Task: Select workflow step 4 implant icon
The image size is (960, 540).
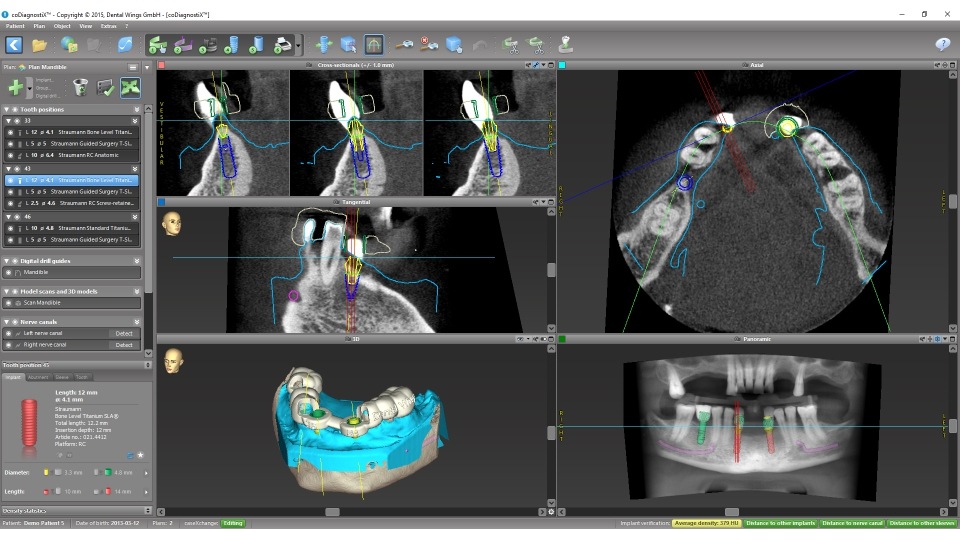Action: pos(231,45)
